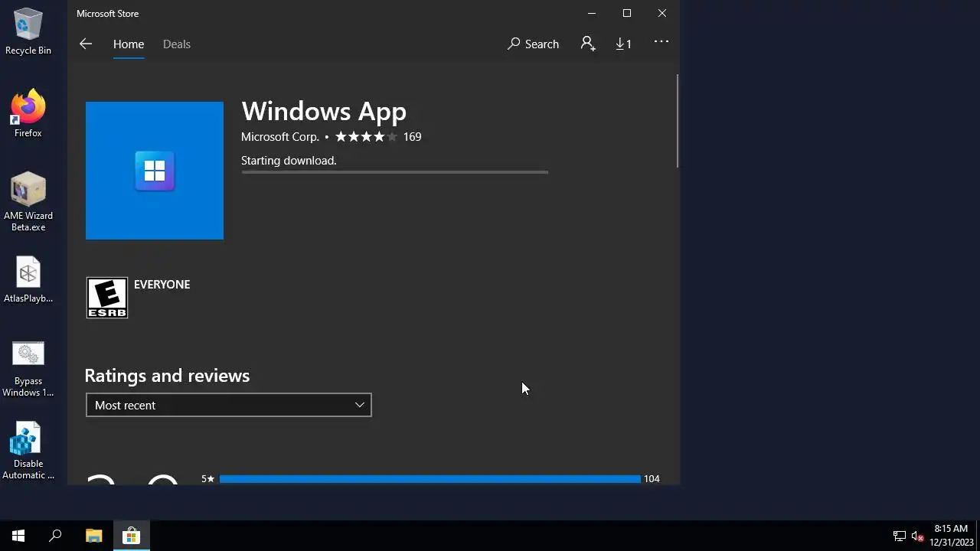Click the 169 ratings count
Screen dimensions: 980x551
(x=412, y=137)
